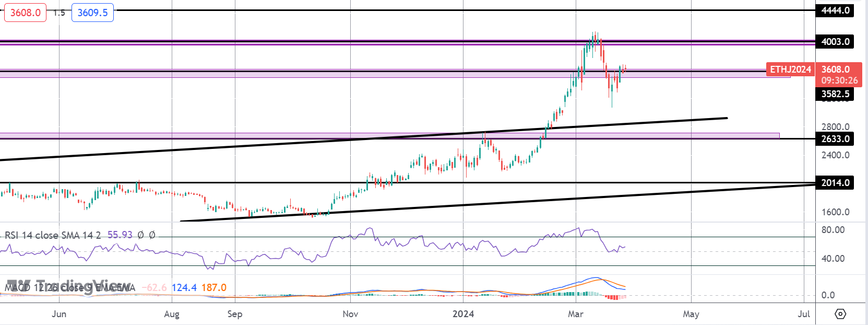Click the red sell price 3608.0 button

tap(26, 13)
